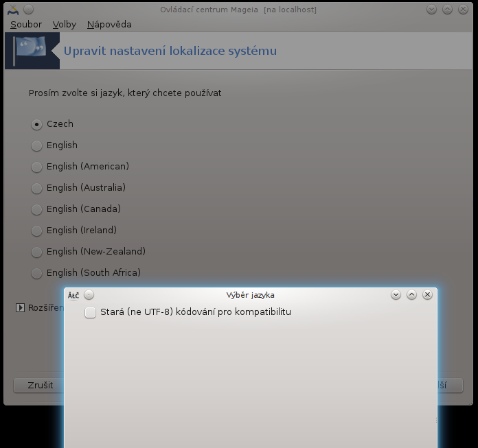This screenshot has width=478, height=448.
Task: Click the flag icon in the header banner
Action: point(32,51)
